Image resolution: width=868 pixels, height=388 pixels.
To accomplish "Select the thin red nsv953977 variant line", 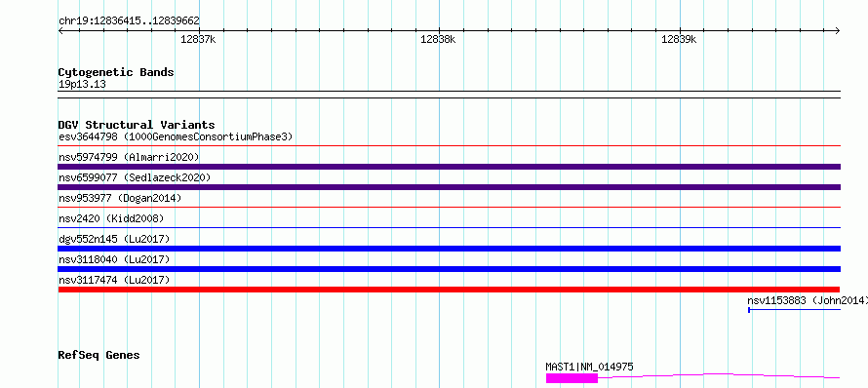I will tap(450, 208).
